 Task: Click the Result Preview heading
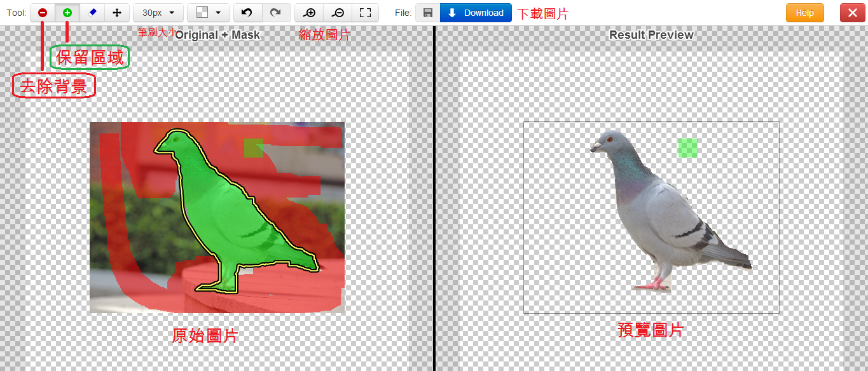point(651,35)
